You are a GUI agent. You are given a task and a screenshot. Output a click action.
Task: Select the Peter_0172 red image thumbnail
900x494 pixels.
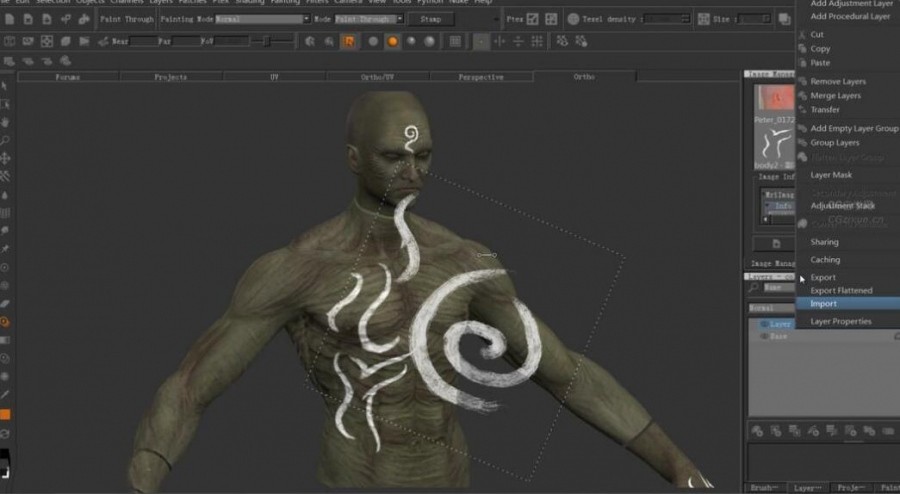pos(774,98)
